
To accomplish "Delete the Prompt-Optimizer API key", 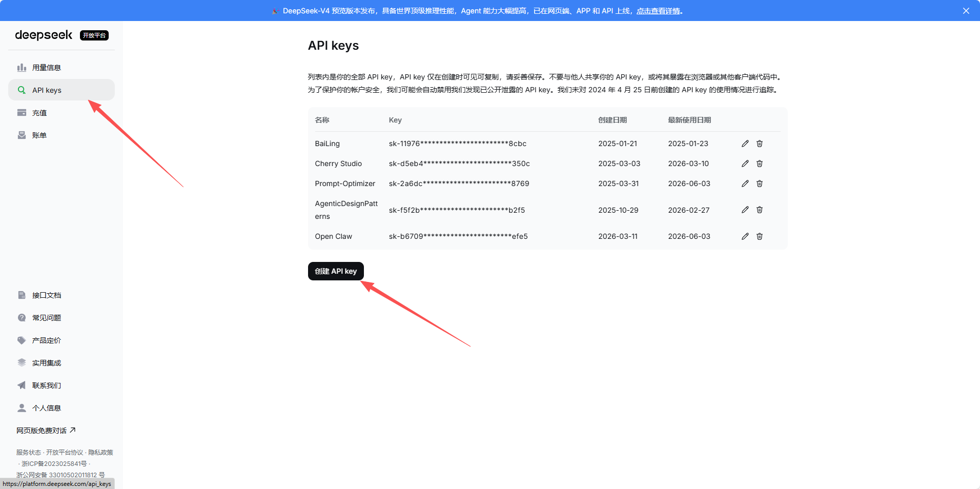I will (x=760, y=184).
